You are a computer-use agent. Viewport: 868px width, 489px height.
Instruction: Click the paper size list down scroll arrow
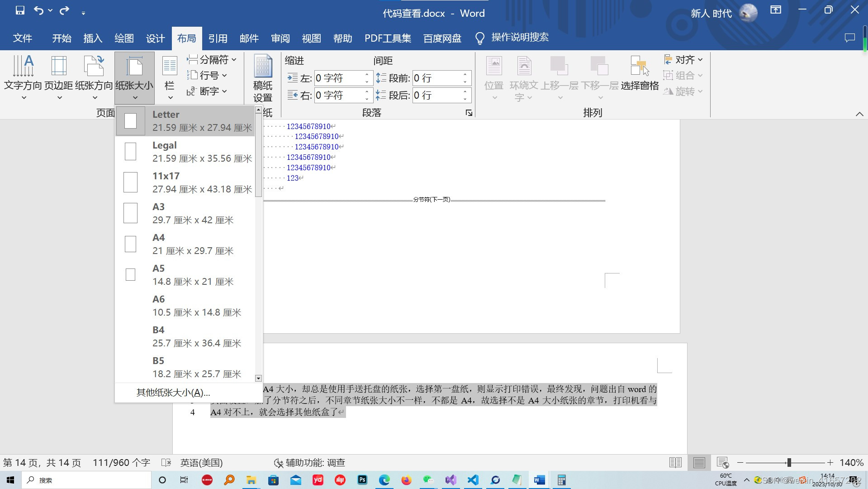point(258,378)
